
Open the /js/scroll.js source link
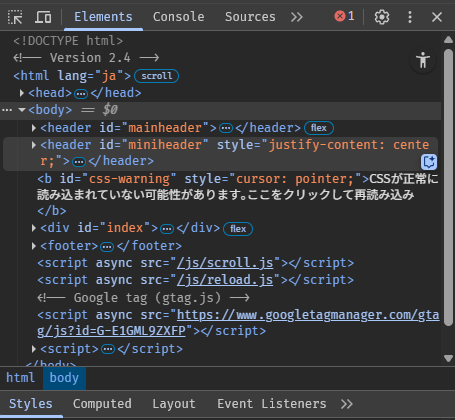point(225,263)
